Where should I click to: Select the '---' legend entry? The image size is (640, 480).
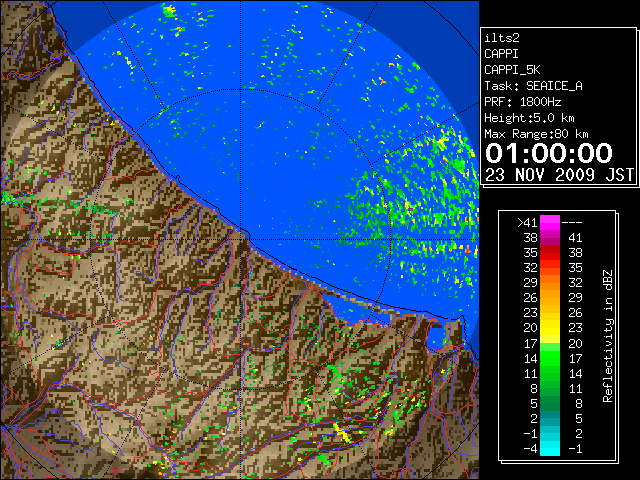click(572, 222)
